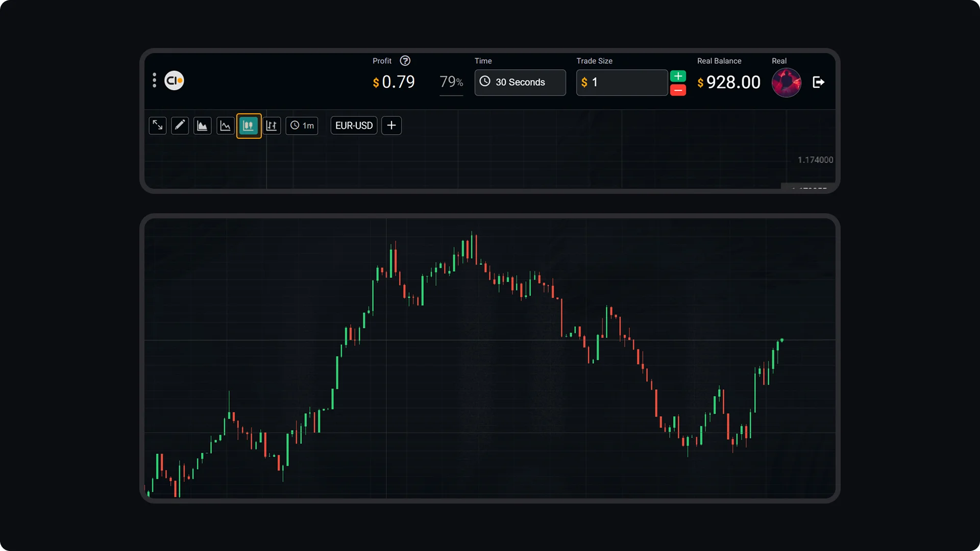Screen dimensions: 980x551
Task: Switch to the line chart type
Action: point(225,126)
